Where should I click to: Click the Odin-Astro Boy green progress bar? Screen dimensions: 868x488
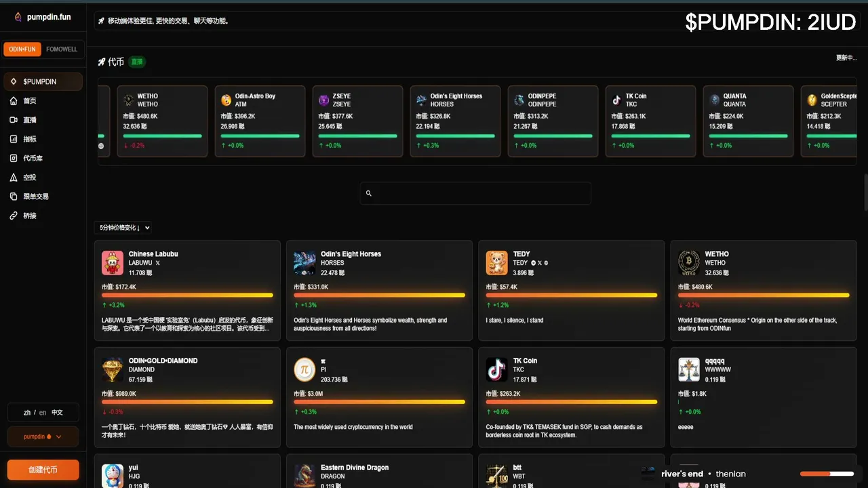(x=260, y=136)
